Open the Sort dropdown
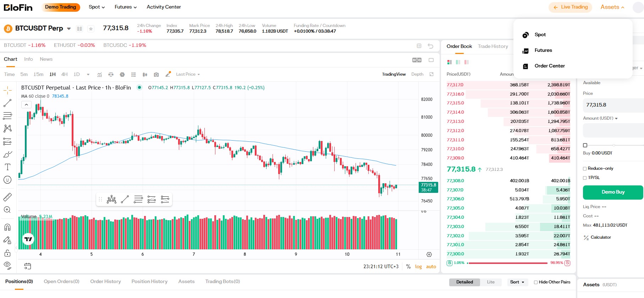This screenshot has height=298, width=644. [517, 282]
